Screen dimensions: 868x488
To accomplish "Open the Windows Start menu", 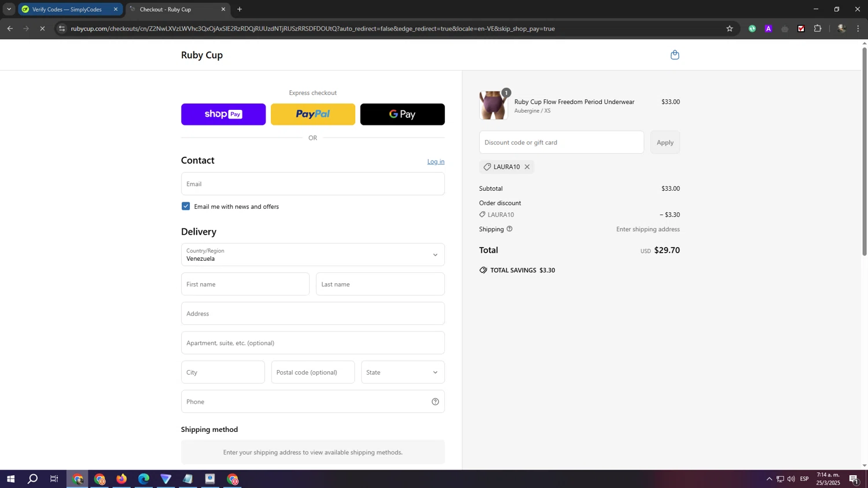I will coord(10,479).
